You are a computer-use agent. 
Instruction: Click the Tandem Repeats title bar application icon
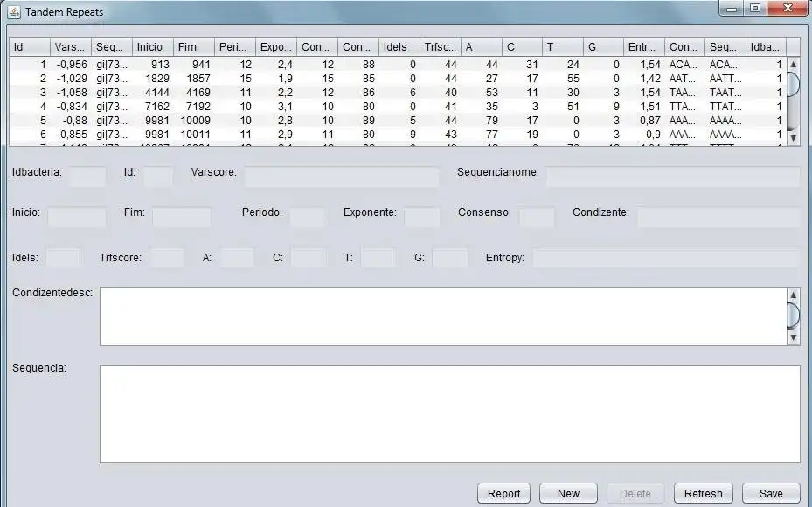tap(12, 11)
